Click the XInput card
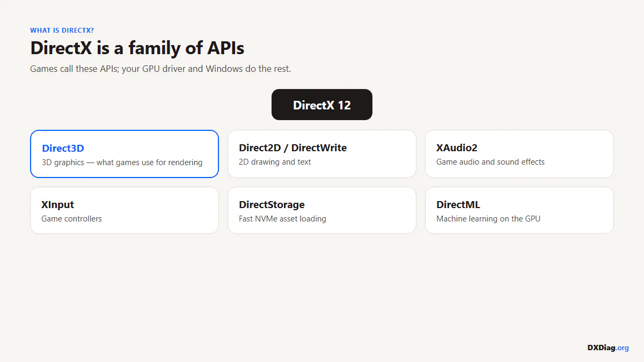The image size is (644, 362). click(125, 210)
